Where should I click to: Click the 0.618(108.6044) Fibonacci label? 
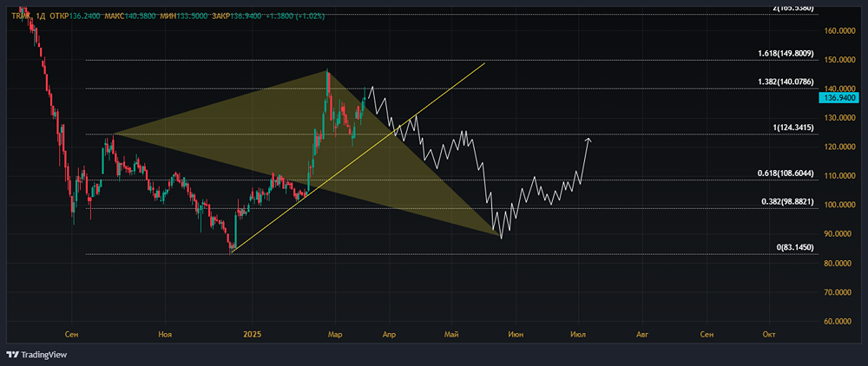(785, 173)
